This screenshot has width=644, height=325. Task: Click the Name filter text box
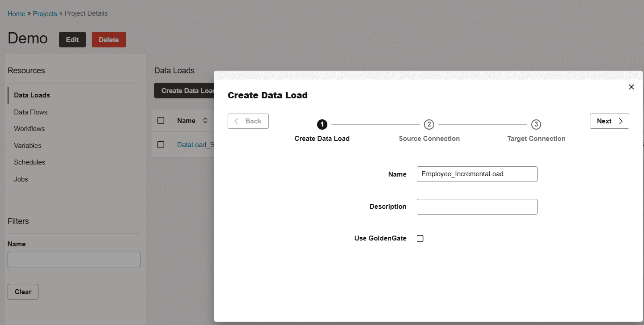pos(74,260)
